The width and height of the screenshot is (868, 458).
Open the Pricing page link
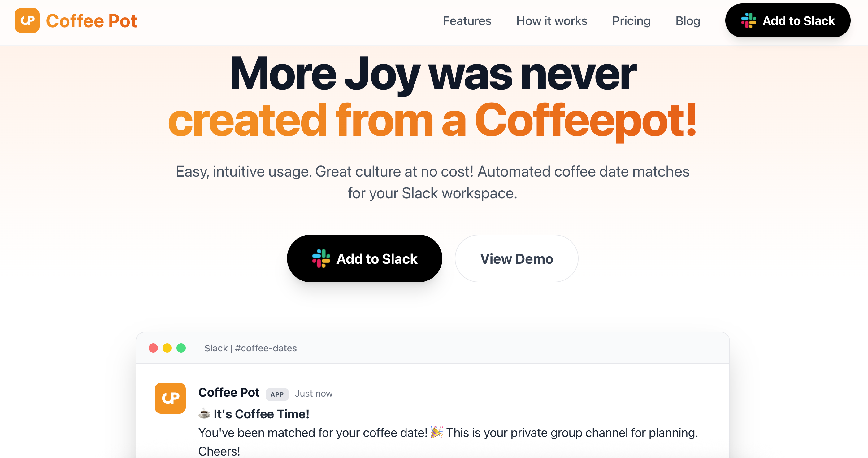point(631,21)
